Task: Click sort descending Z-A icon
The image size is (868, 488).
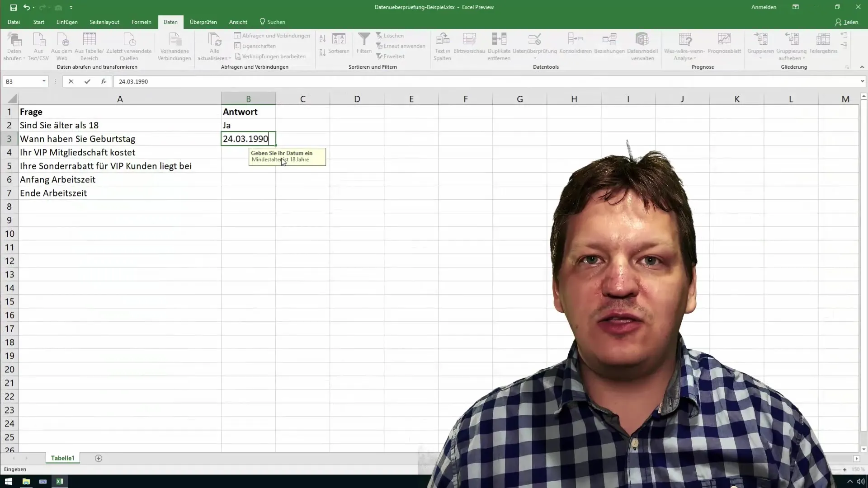Action: coord(322,52)
